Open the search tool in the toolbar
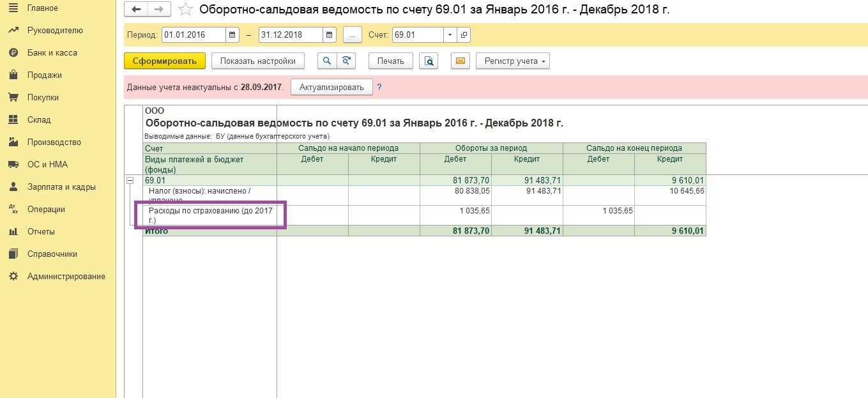Image resolution: width=868 pixels, height=398 pixels. pyautogui.click(x=325, y=61)
